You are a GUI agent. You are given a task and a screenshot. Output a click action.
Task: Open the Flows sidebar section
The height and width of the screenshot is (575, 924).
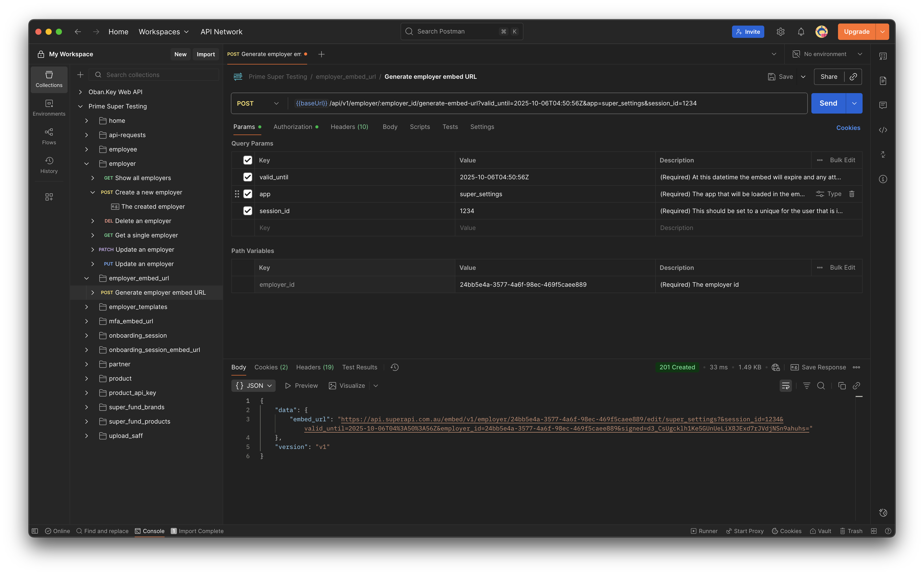tap(49, 136)
